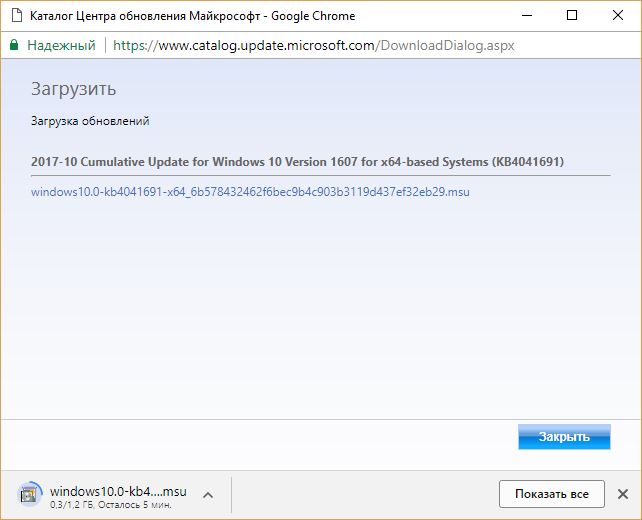This screenshot has height=520, width=642.
Task: Expand the chevron menu beside downloading file
Action: click(207, 494)
